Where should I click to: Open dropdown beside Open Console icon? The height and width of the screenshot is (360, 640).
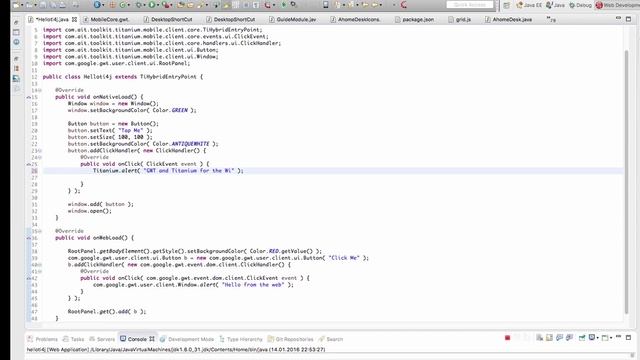(x=611, y=338)
